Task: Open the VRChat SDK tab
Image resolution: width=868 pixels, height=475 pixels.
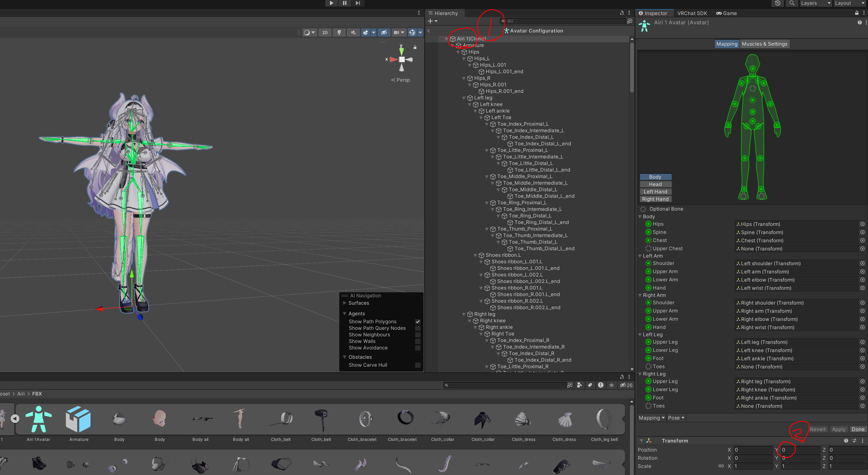Action: coord(692,13)
